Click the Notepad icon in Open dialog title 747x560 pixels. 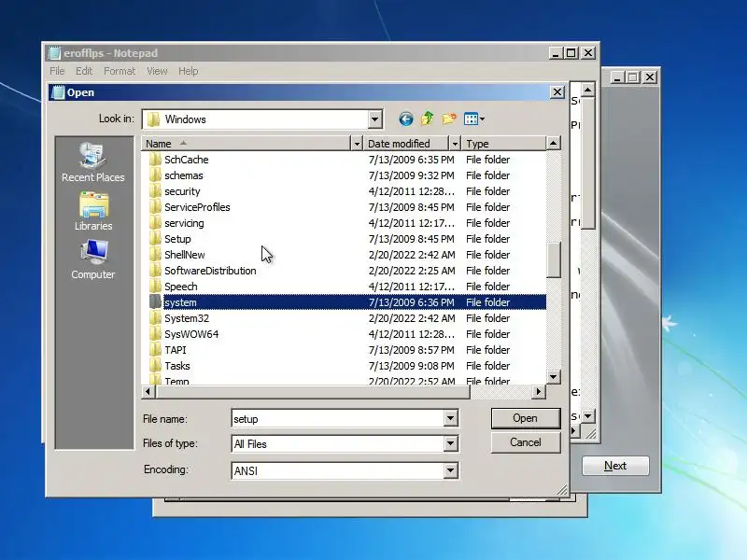58,92
